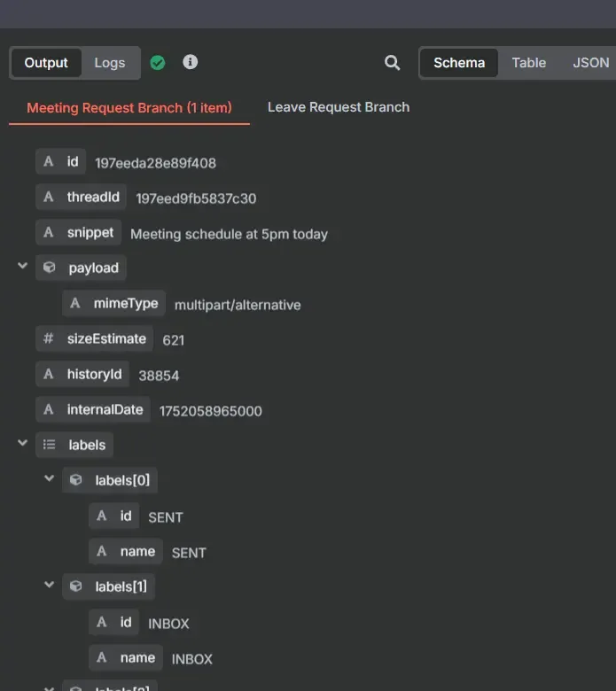
Task: Click the green success checkmark icon
Action: (158, 63)
